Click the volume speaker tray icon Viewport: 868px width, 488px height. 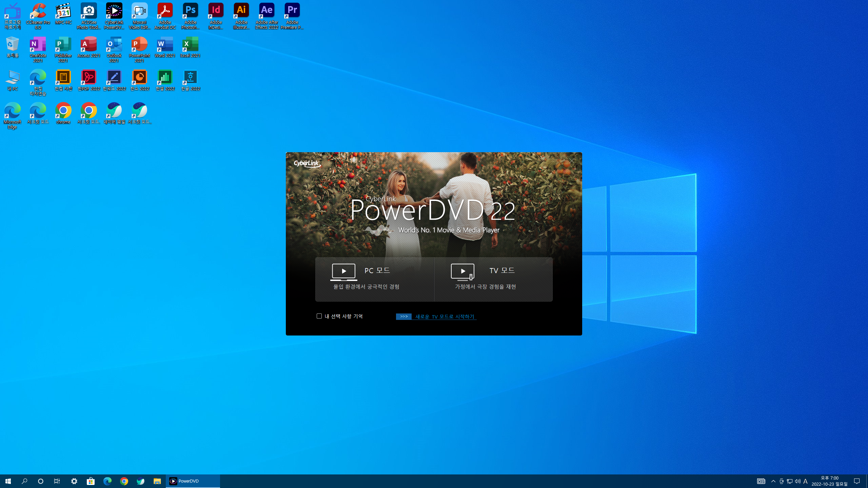797,481
